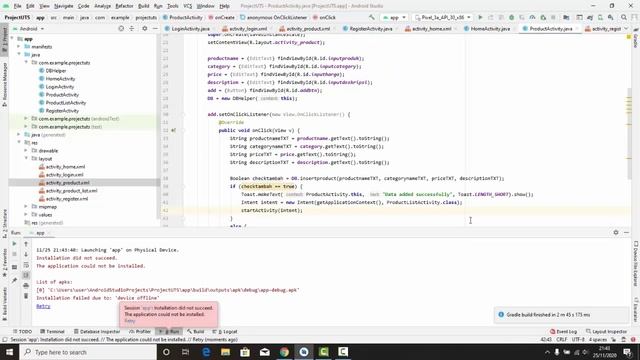Click the locate target icon in Project panel
Viewport: 640px width, 360px height.
(121, 29)
